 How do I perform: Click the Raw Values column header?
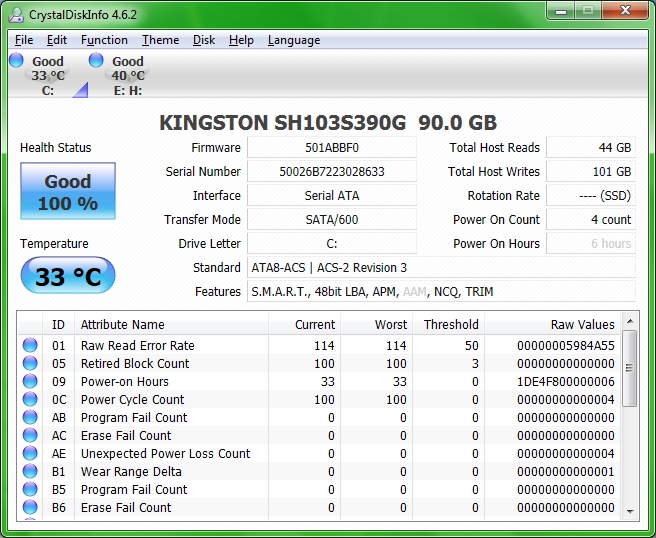coord(582,324)
